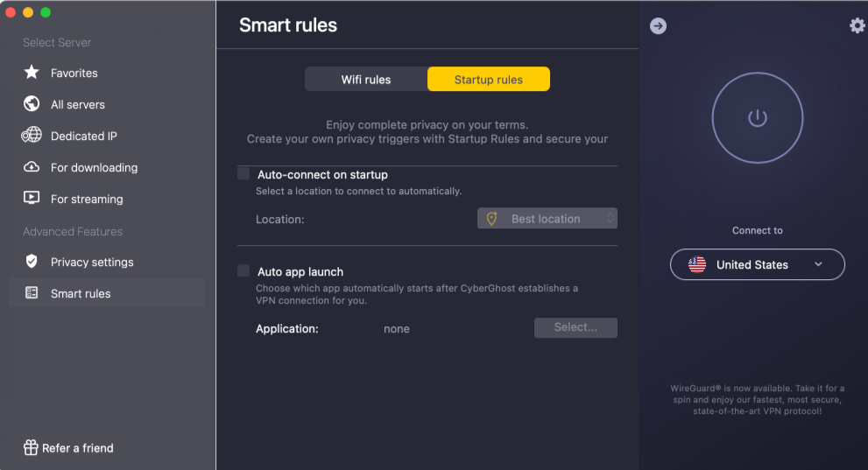This screenshot has height=470, width=868.
Task: Open All servers in the sidebar
Action: (107, 104)
